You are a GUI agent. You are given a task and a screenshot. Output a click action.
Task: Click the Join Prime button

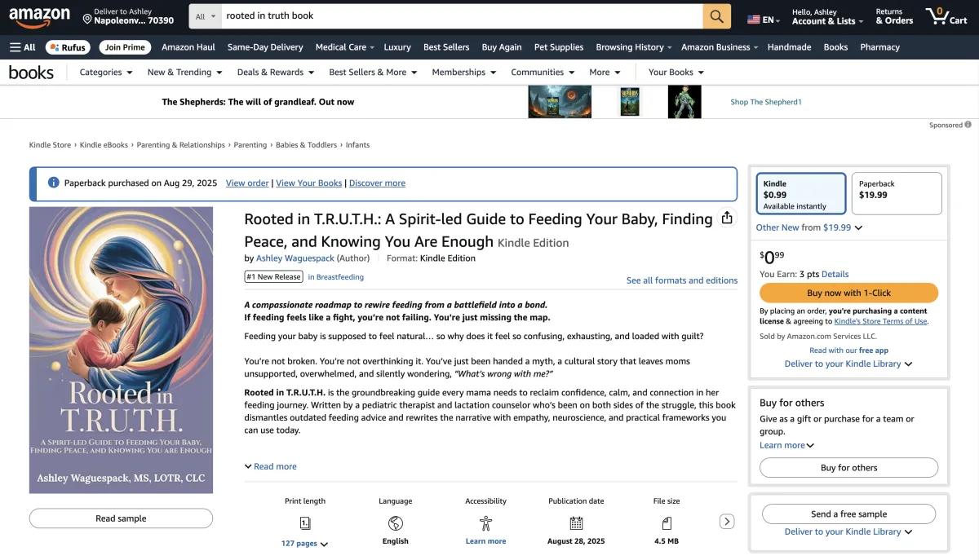125,47
